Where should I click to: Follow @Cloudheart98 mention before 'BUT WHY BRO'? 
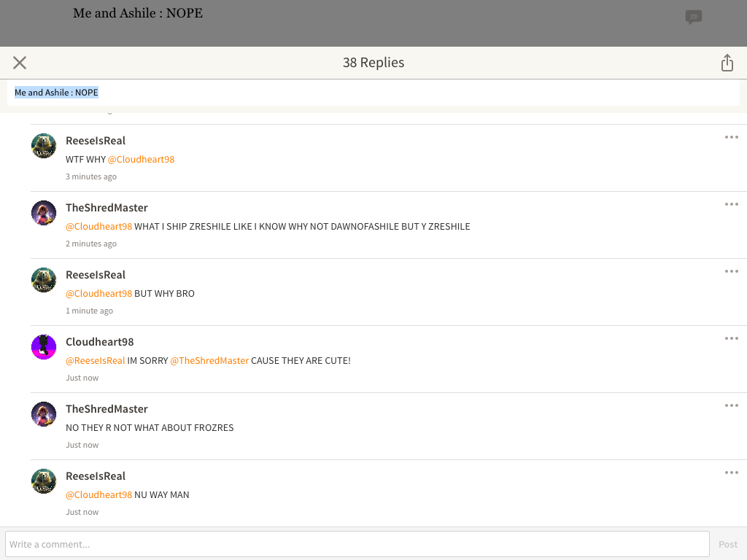pos(98,294)
